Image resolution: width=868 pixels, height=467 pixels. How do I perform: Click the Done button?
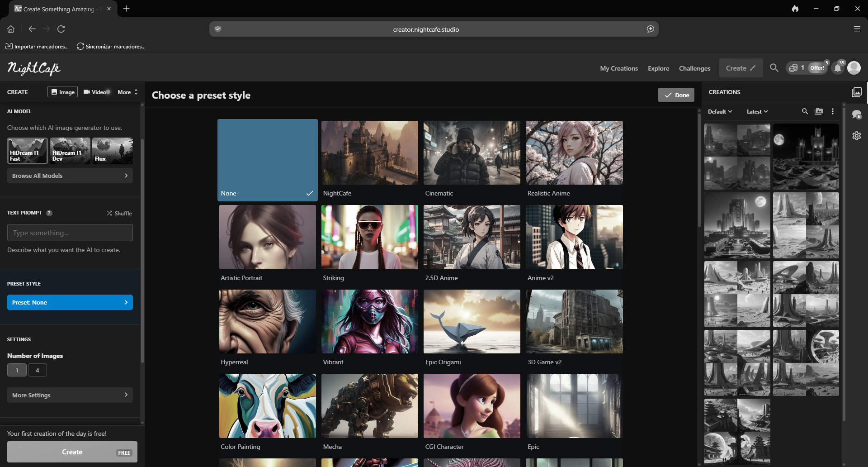tap(676, 95)
